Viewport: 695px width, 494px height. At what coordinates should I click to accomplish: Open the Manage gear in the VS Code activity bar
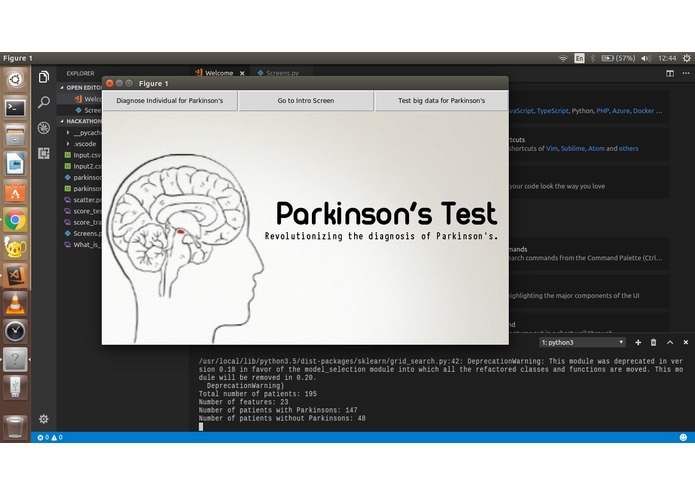pyautogui.click(x=43, y=419)
